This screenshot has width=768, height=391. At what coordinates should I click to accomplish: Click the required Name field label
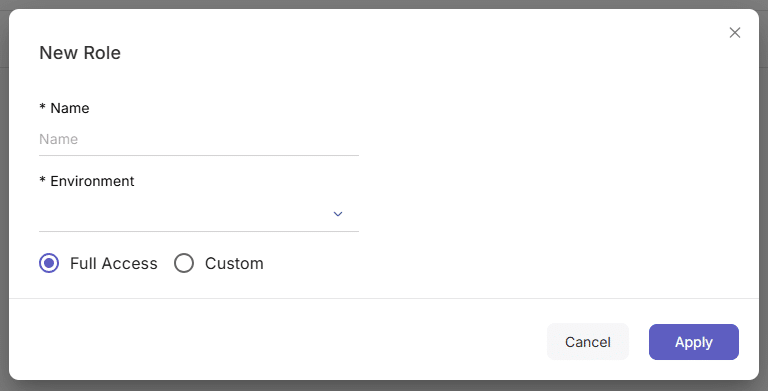pyautogui.click(x=64, y=108)
